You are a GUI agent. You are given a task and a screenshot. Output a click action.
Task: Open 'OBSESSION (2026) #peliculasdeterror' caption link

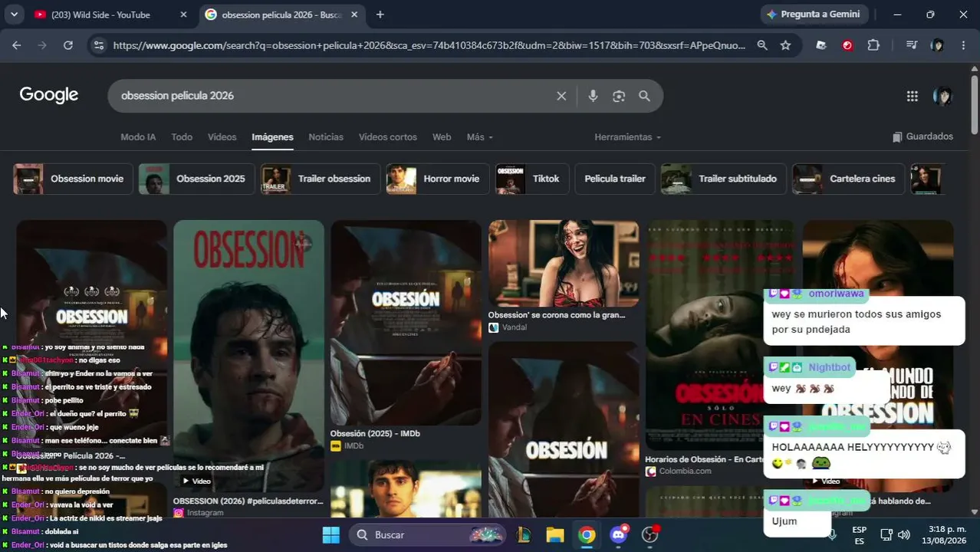248,501
